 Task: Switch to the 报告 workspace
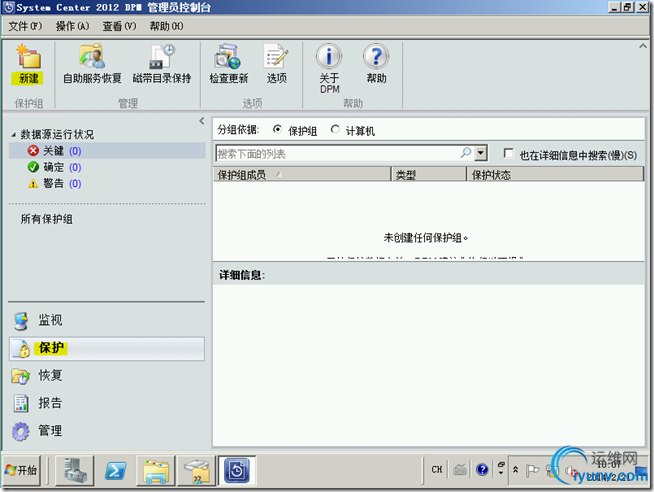106,403
